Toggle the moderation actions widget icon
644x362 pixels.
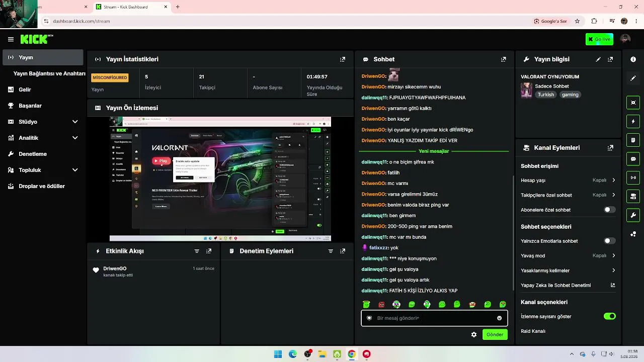coord(633,140)
